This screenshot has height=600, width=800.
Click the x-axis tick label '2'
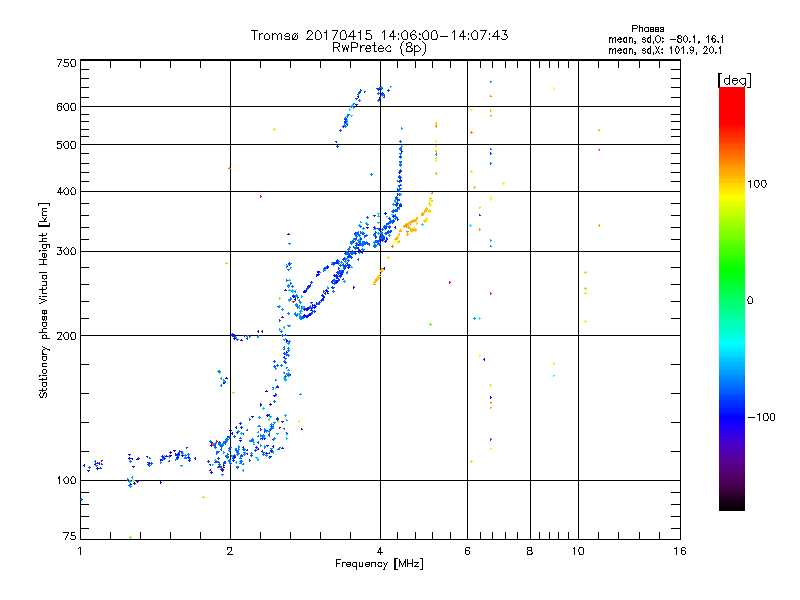click(230, 551)
